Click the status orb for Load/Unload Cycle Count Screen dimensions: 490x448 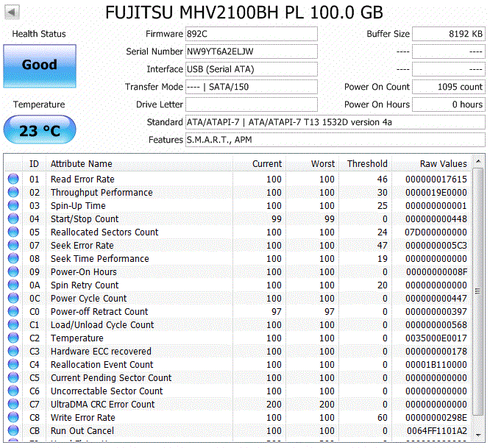(13, 324)
